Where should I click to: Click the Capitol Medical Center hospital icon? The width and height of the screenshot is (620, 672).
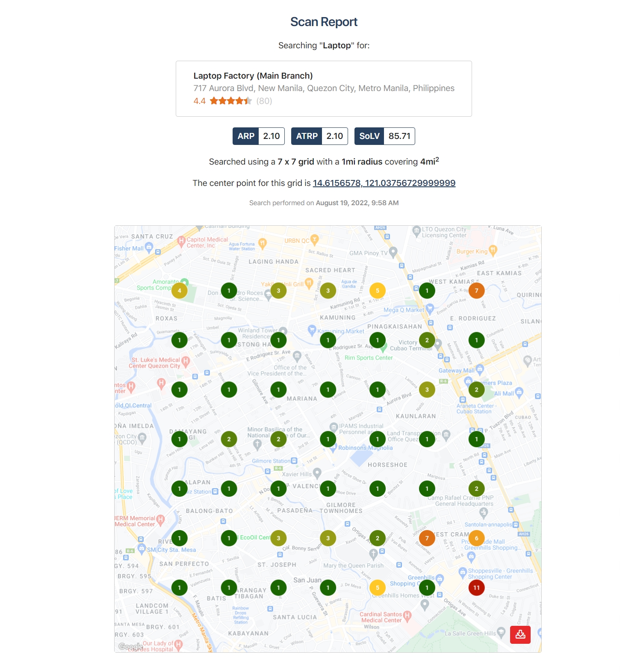click(x=181, y=241)
